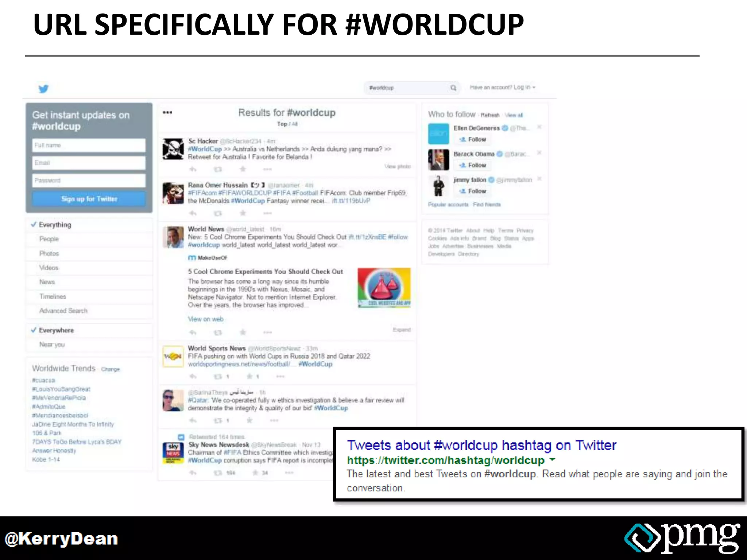
Task: Open the #LouisYouBangGreat trend
Action: pyautogui.click(x=61, y=389)
